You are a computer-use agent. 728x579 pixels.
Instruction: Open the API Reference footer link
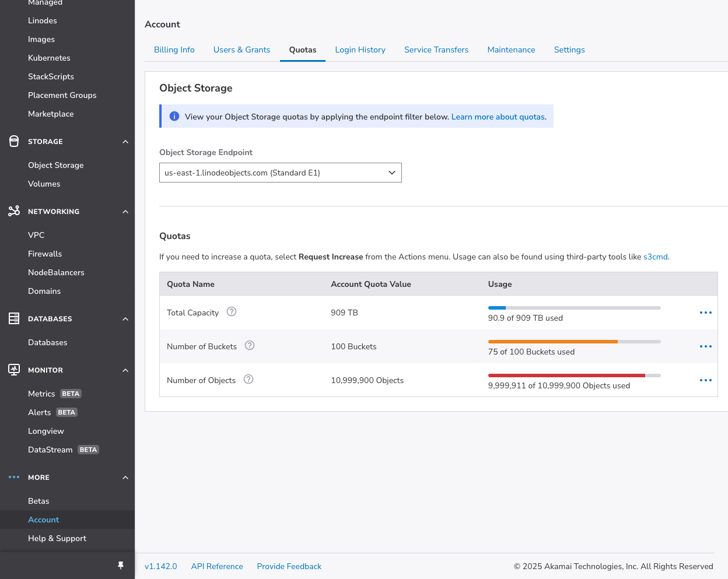point(217,566)
